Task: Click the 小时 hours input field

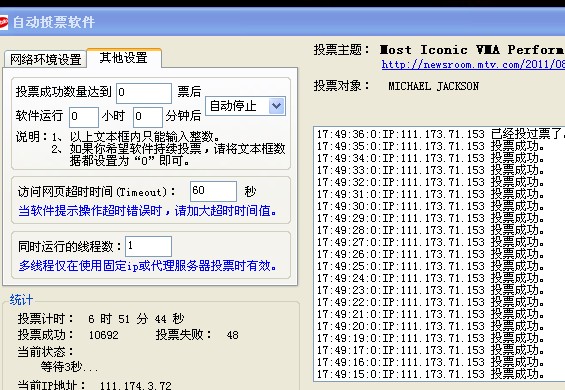Action: coord(84,117)
